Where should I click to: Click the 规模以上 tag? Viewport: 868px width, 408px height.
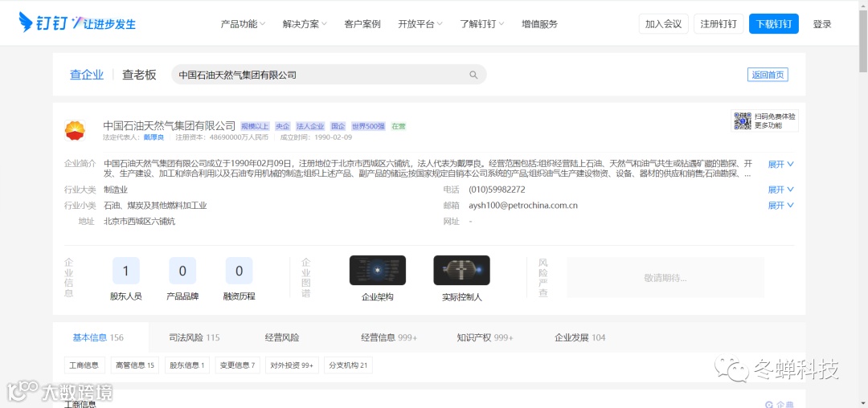pos(255,126)
